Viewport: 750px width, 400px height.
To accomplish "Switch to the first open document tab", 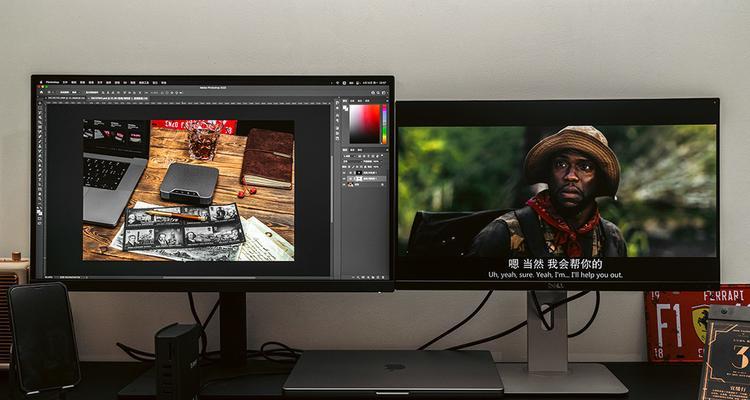I will pos(65,98).
